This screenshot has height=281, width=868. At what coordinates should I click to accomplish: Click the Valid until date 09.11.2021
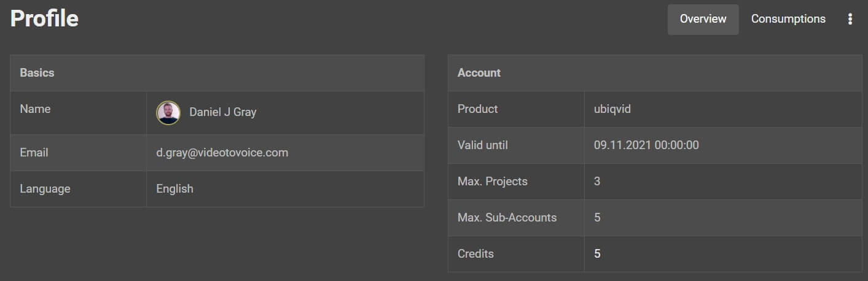[x=646, y=145]
